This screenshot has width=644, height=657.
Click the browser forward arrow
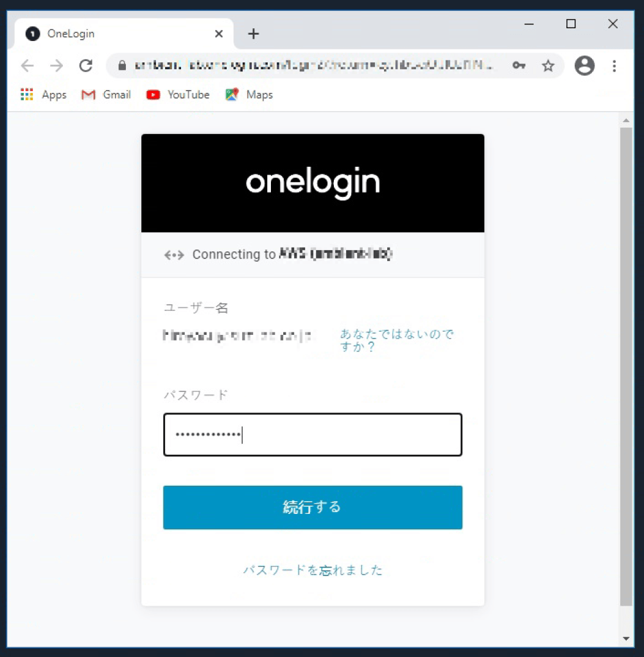pos(57,66)
